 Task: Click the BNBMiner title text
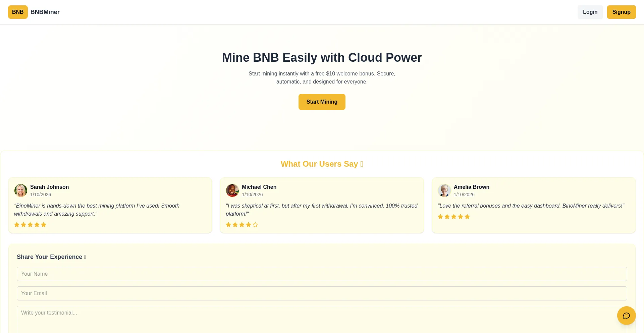(45, 12)
